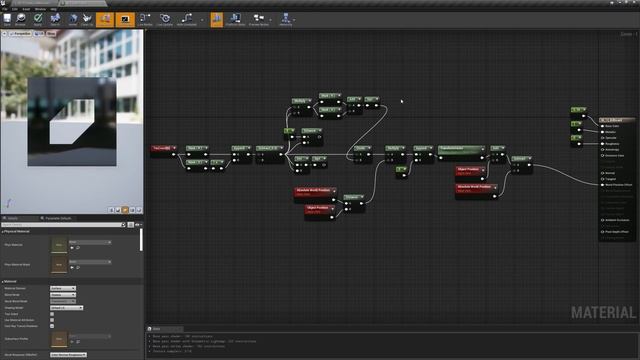Click the Subsurface Profile asset thumbnail
This screenshot has width=640, height=360.
coord(59,339)
